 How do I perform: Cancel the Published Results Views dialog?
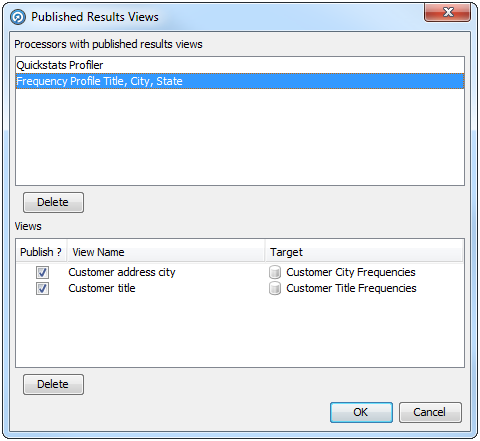[x=430, y=412]
